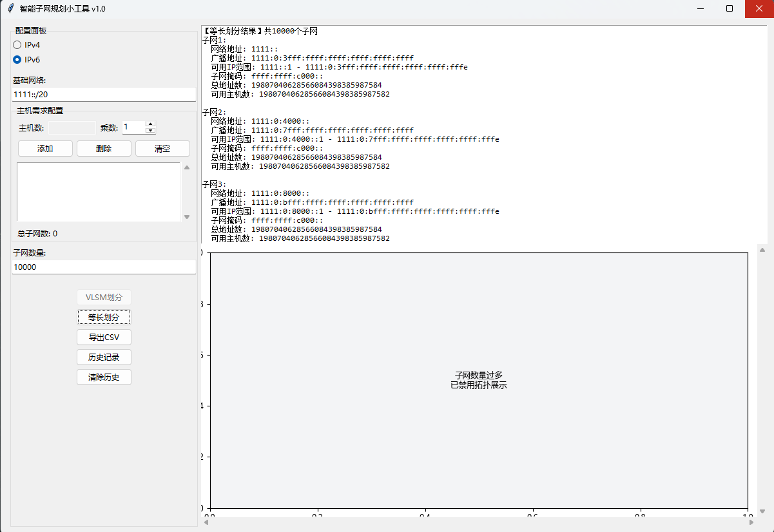
Task: Click the 乘数 spinbox field
Action: (x=134, y=128)
